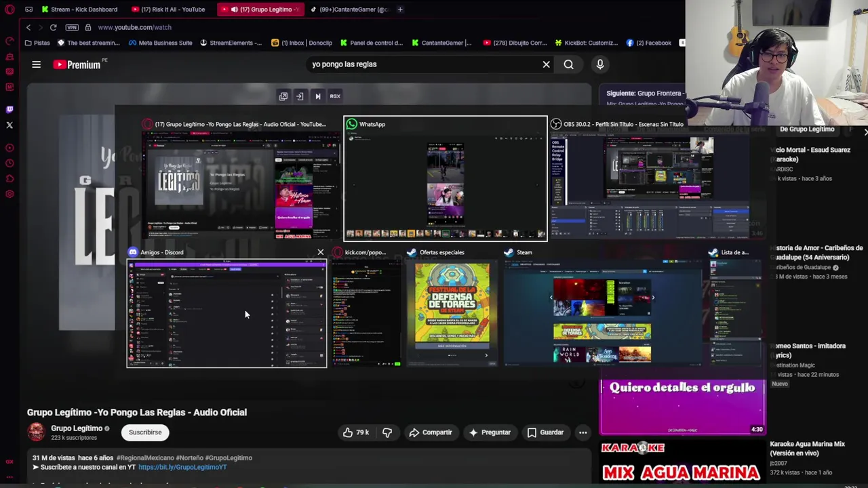868x488 pixels.
Task: Open the Meta Business Suite bookmark
Action: tap(159, 43)
